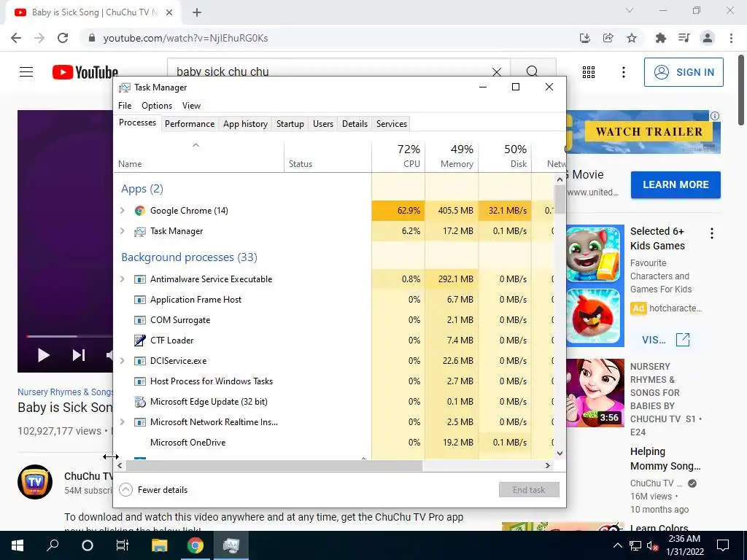Viewport: 747px width, 560px height.
Task: Open the YouTube apps grid icon
Action: pyautogui.click(x=589, y=72)
